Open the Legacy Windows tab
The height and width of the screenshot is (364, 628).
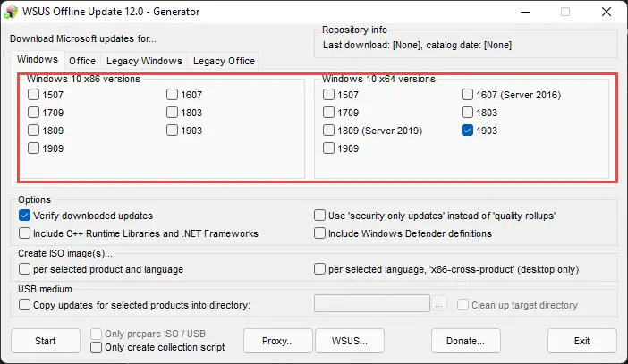(x=144, y=61)
